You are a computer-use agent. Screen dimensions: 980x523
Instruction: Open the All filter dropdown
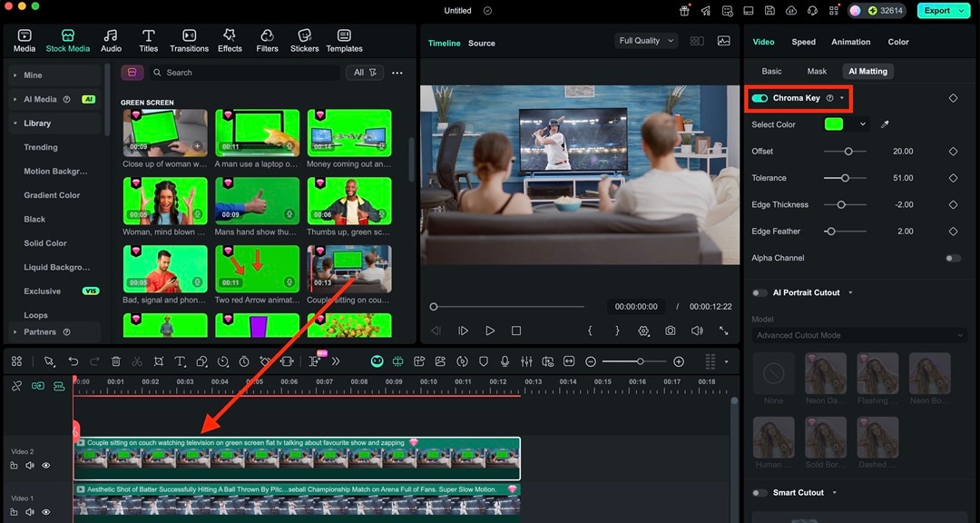pyautogui.click(x=365, y=73)
